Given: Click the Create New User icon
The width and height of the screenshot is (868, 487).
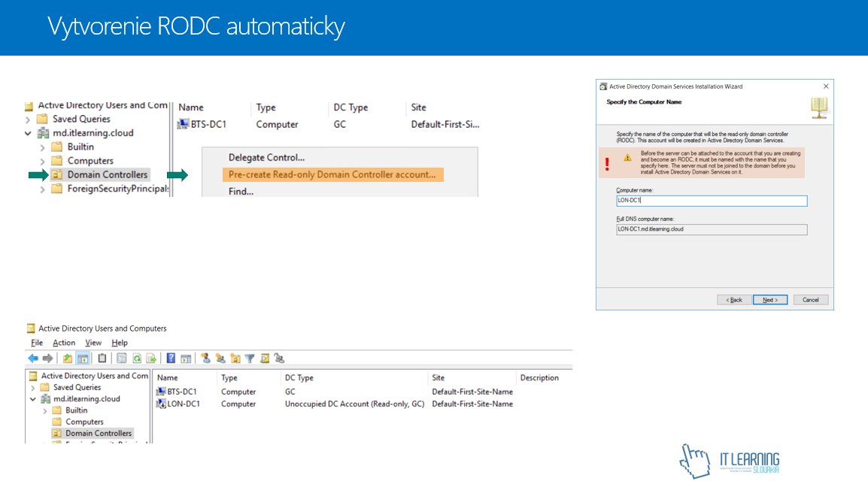Looking at the screenshot, I should tap(206, 358).
